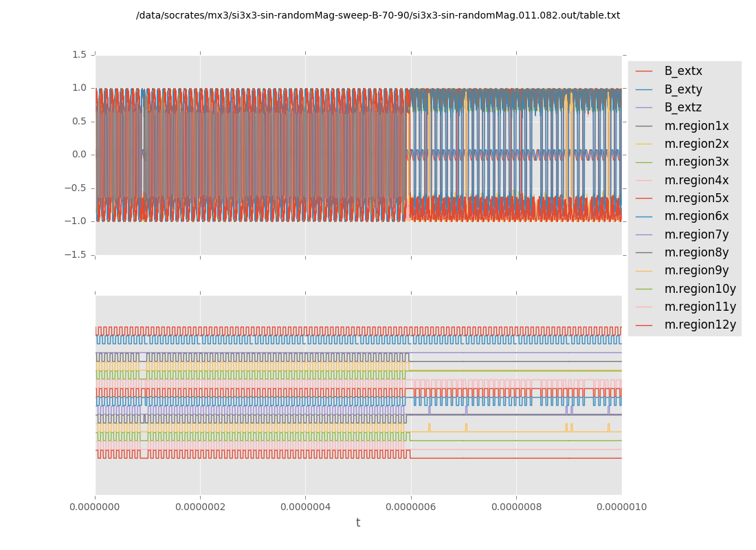
Task: Click the 1.5 y-axis tick label
Action: click(x=78, y=54)
